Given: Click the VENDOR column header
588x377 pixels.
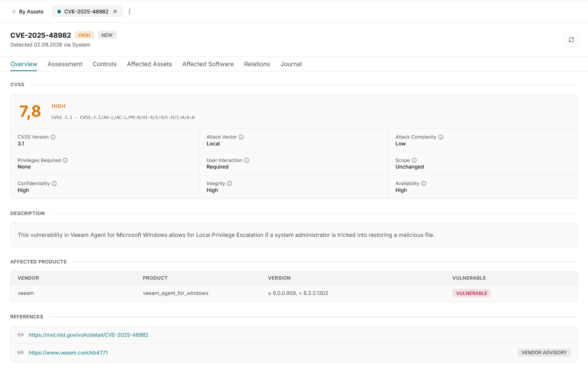Looking at the screenshot, I should click(x=28, y=278).
